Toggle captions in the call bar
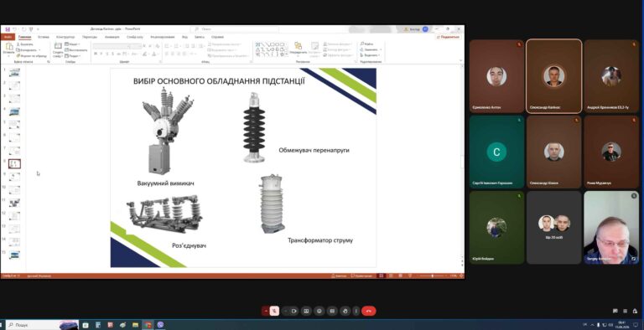The height and width of the screenshot is (330, 644). pos(332,311)
